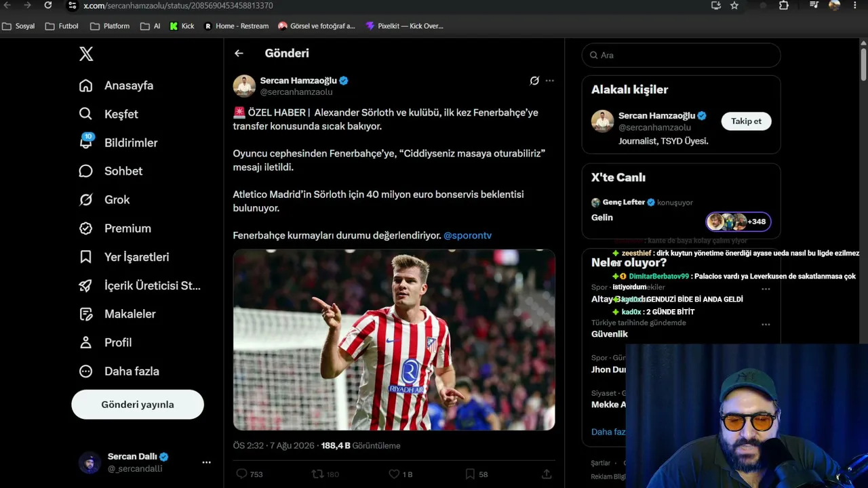Open the Sörloth photo in the post
This screenshot has width=868, height=488.
click(x=394, y=340)
